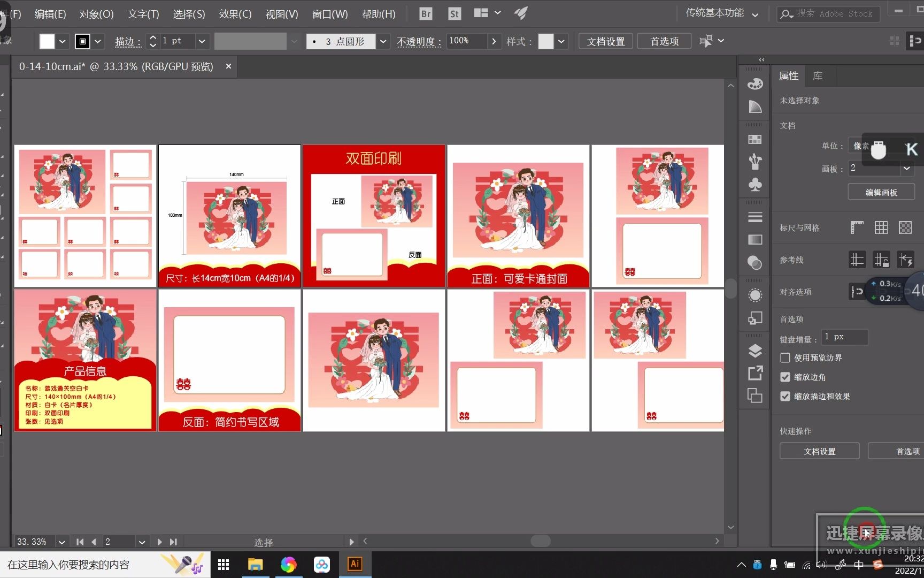Click the 样式 graphic style swatch
This screenshot has width=924, height=578.
[x=545, y=41]
